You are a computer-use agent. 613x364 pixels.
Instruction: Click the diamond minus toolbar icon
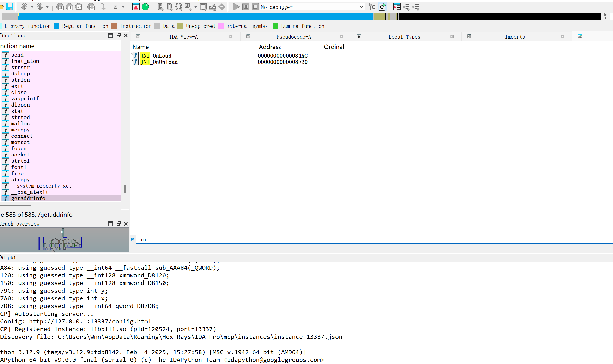[x=222, y=7]
